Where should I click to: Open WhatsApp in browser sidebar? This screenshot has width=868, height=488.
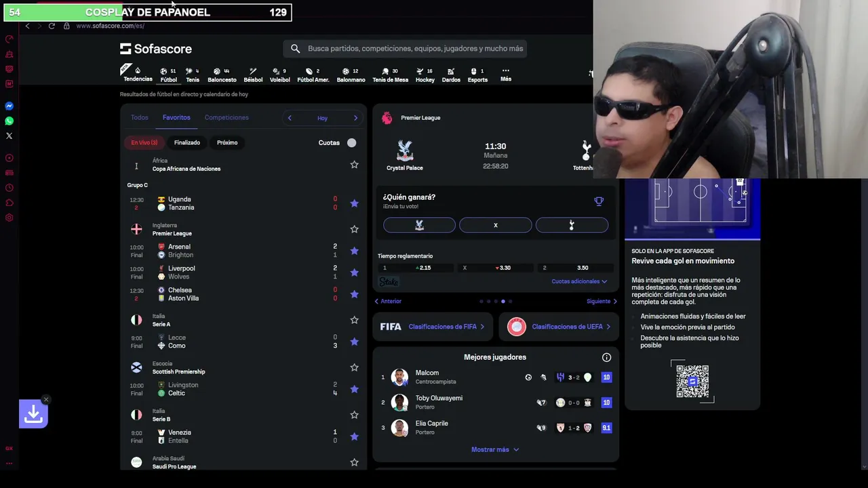(x=9, y=121)
